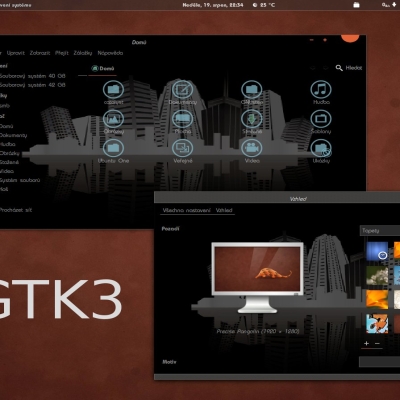The image size is (400, 400).
Task: Open the Záložky menu
Action: 83,53
